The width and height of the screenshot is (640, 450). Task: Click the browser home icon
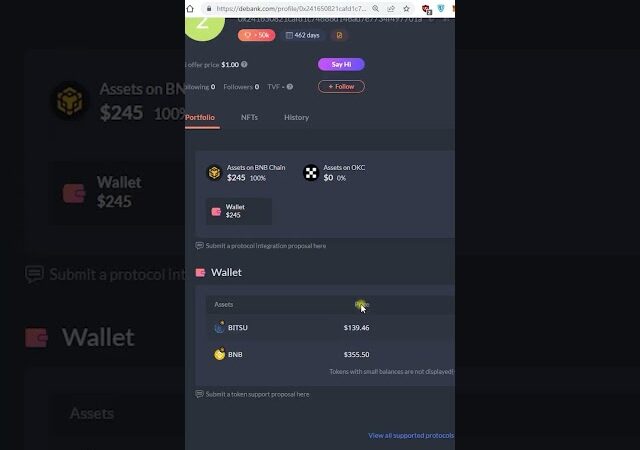(190, 9)
